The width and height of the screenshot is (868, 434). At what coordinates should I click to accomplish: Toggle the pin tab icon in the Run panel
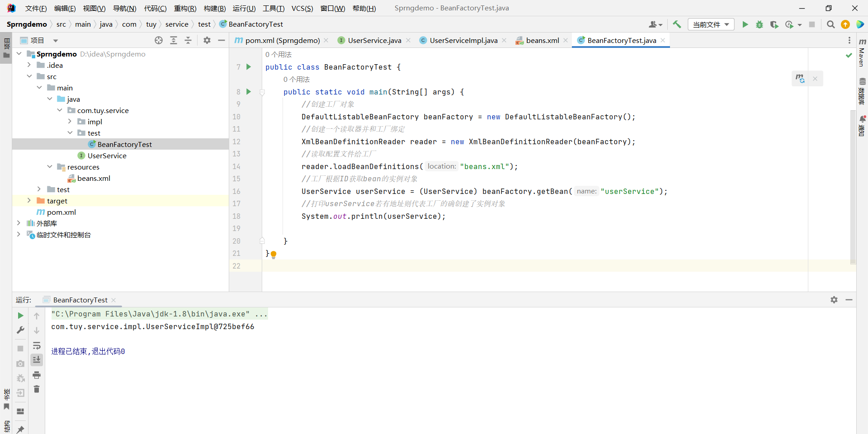tap(20, 429)
